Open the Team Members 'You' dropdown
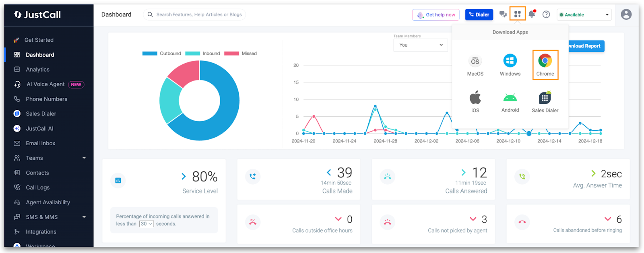 (x=421, y=45)
